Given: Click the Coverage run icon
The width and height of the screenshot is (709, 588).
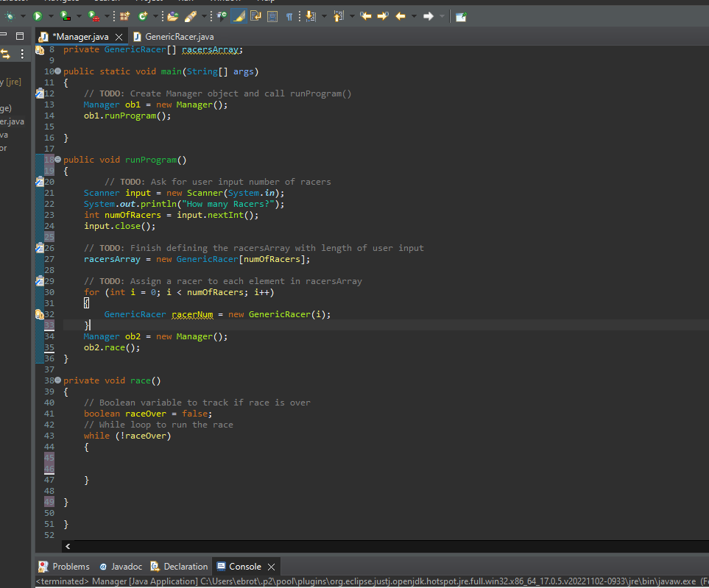Looking at the screenshot, I should click(x=66, y=16).
